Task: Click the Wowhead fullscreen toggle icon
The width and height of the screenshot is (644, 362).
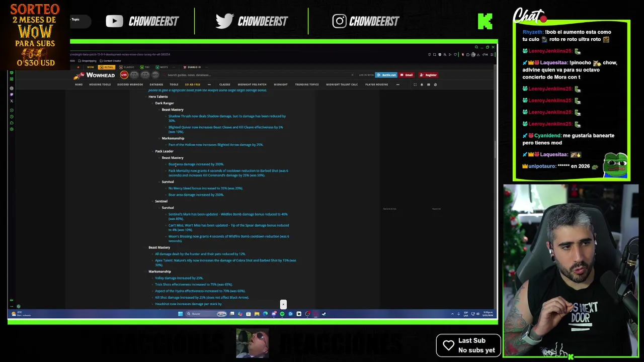Action: (415, 84)
